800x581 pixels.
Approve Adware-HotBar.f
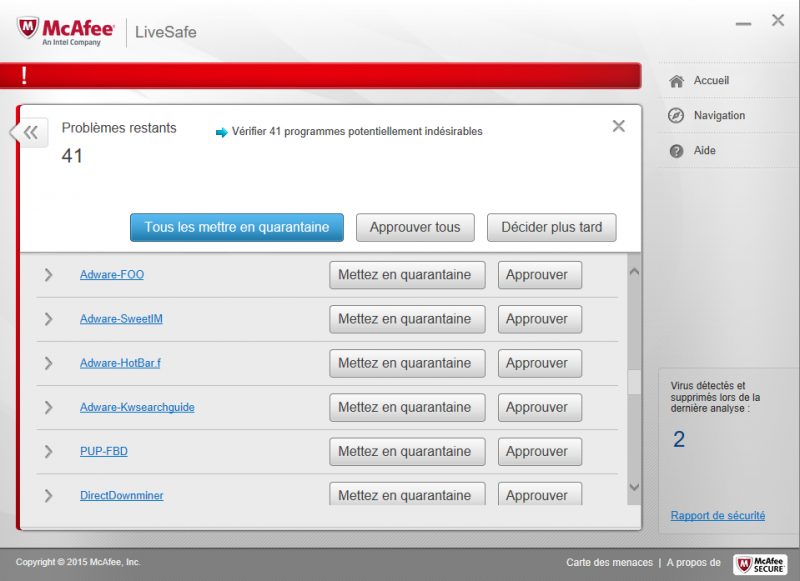tap(540, 363)
